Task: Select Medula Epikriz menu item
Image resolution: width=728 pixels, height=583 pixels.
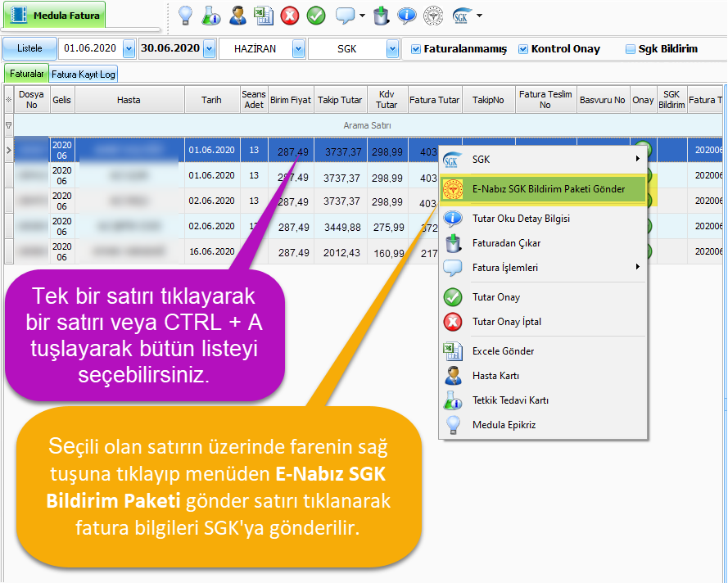Action: click(542, 425)
